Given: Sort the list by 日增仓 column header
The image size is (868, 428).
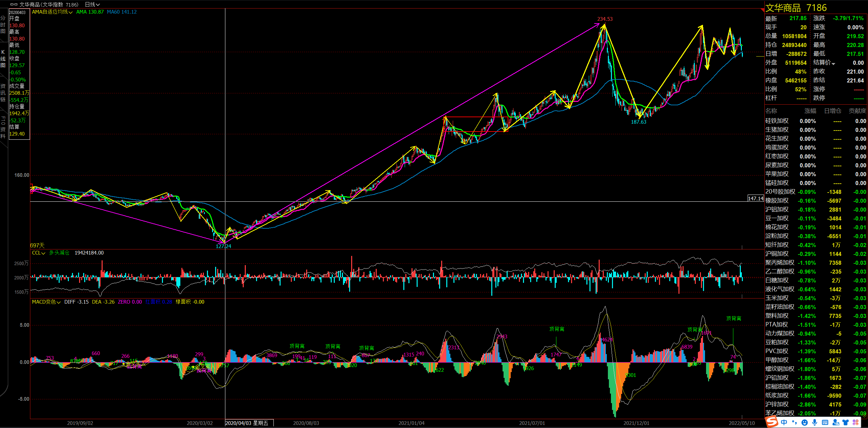Looking at the screenshot, I should [x=833, y=111].
